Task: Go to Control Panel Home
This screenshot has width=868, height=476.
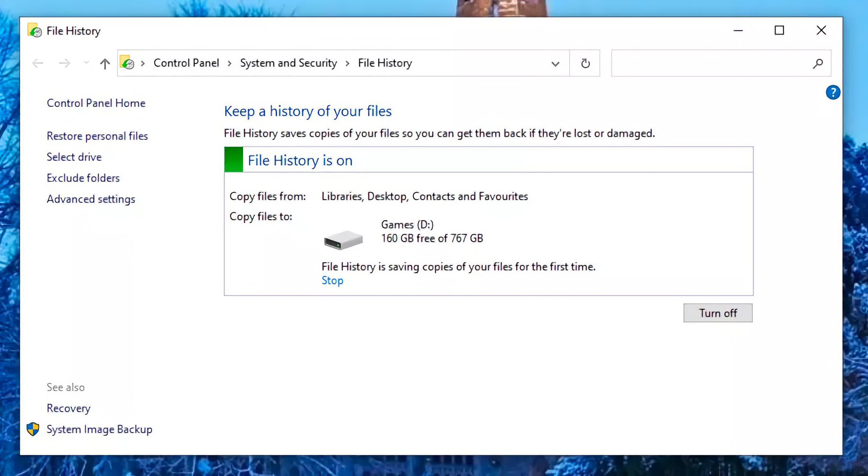Action: [96, 103]
